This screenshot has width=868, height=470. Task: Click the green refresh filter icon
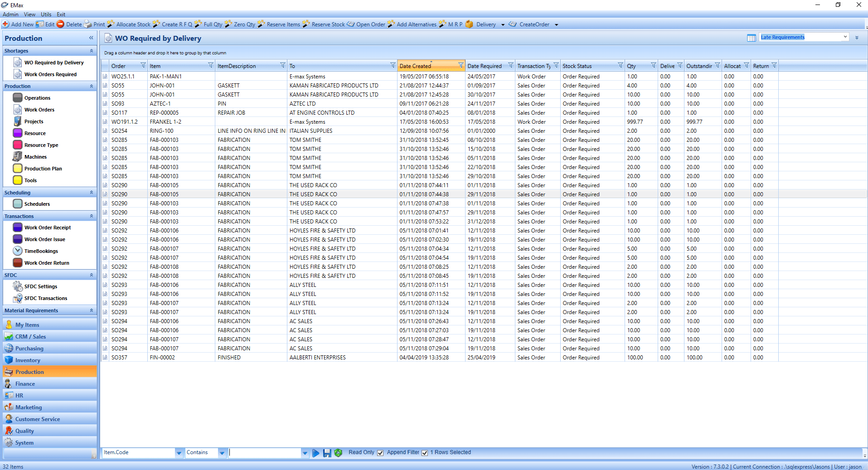(x=338, y=453)
